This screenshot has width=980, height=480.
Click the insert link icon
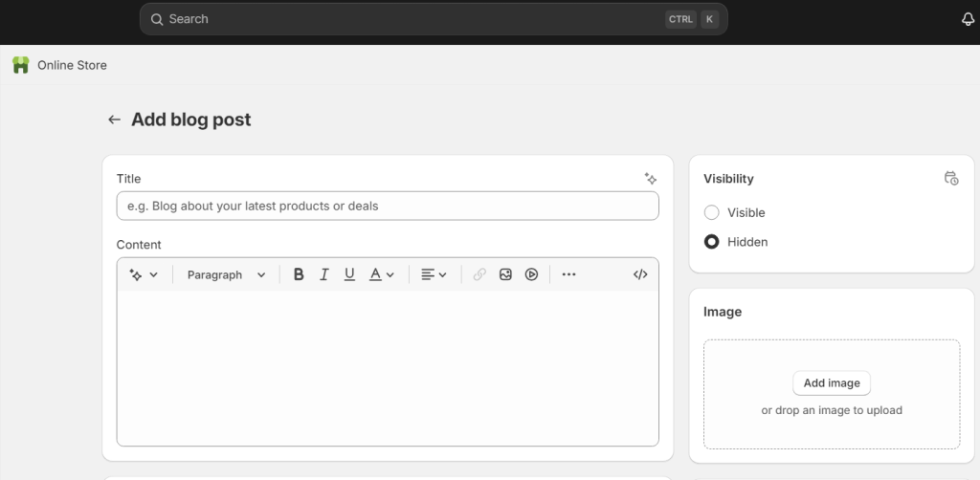pos(479,274)
